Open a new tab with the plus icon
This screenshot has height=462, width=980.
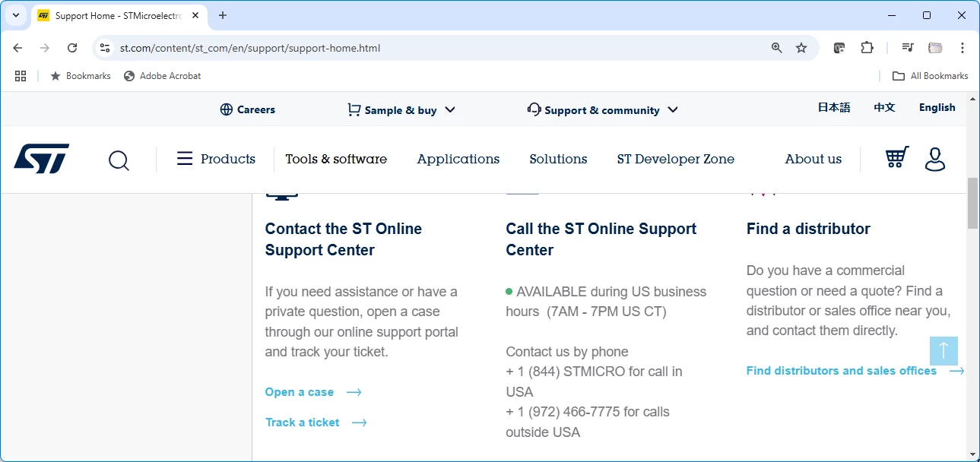(223, 15)
